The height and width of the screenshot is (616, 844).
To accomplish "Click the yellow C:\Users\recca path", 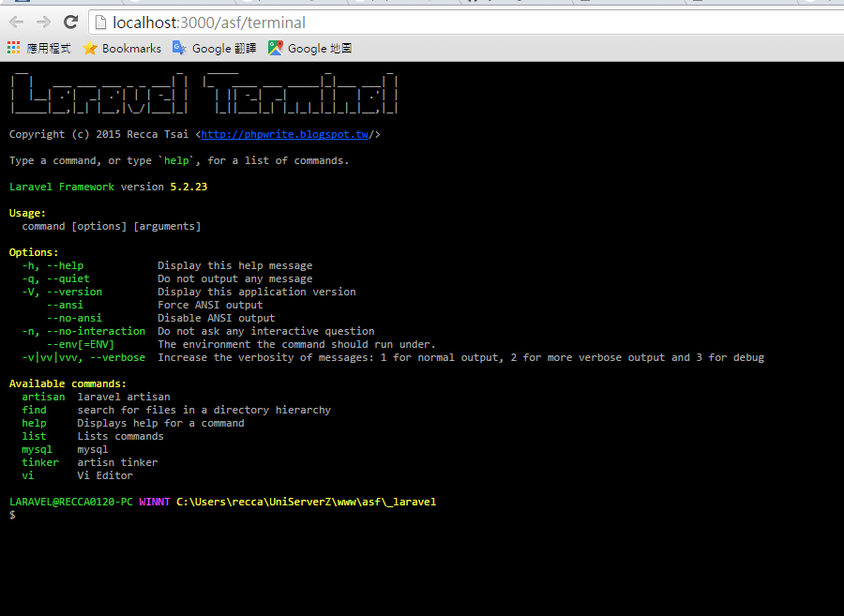I will pos(307,502).
